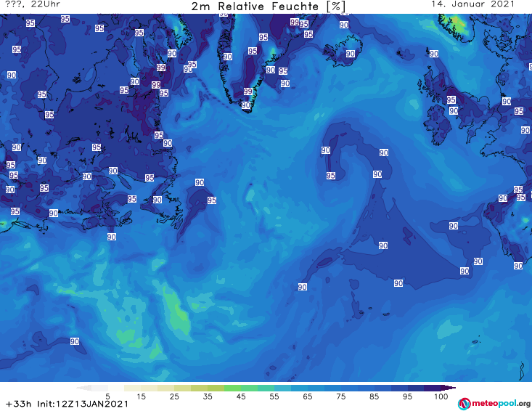Click the legend tick label '45'
Viewport: 532px width, 411px height.
240,396
